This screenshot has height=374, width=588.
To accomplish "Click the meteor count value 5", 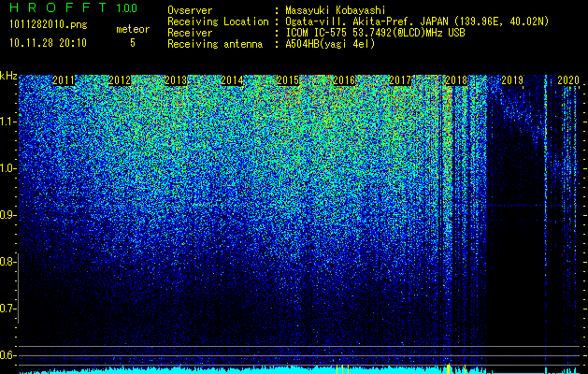I will coord(133,43).
